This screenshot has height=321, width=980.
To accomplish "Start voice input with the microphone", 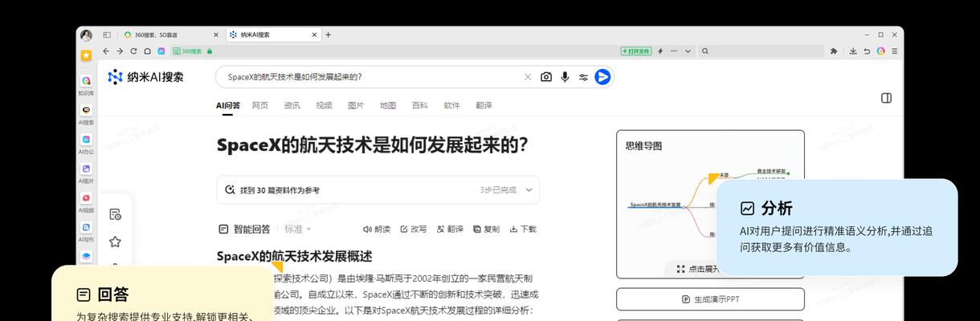I will click(x=565, y=77).
